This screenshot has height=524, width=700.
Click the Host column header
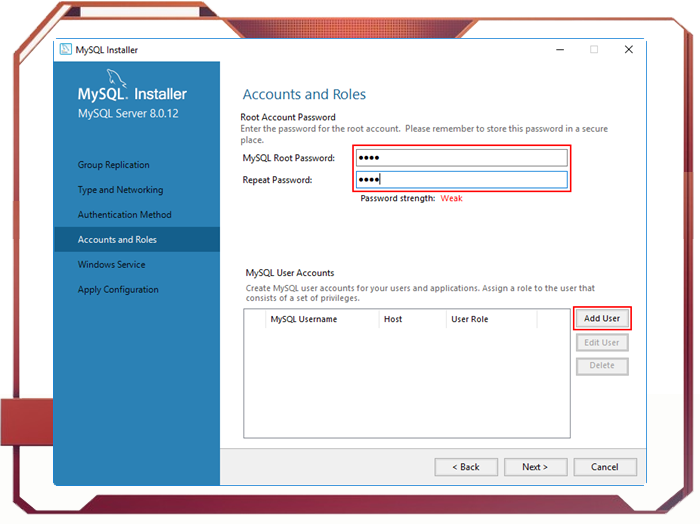click(393, 319)
